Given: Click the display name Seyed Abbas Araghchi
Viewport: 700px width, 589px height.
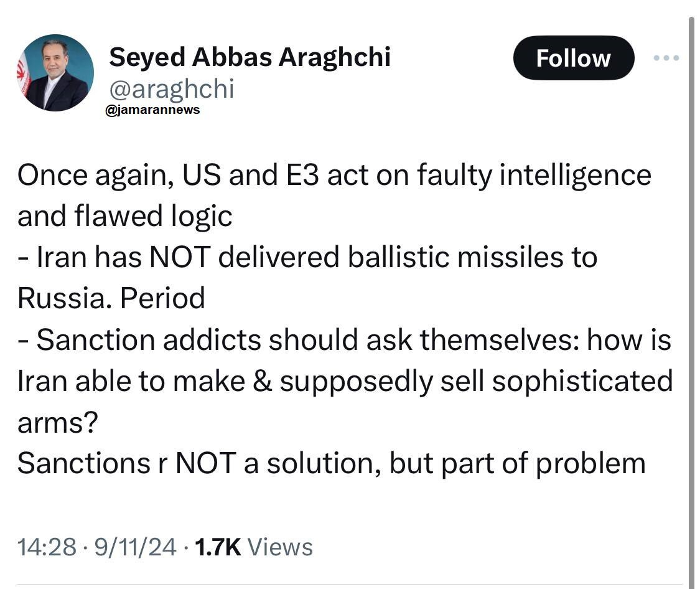Looking at the screenshot, I should 250,57.
